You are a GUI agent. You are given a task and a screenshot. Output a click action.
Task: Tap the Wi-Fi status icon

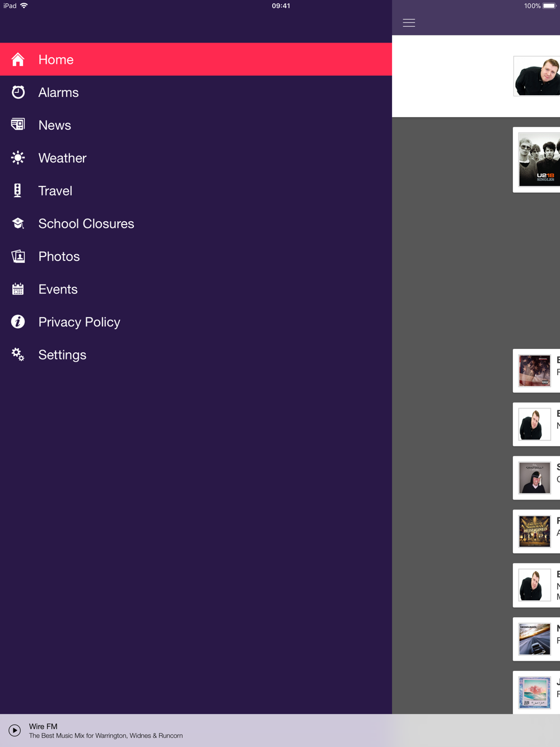tap(24, 6)
